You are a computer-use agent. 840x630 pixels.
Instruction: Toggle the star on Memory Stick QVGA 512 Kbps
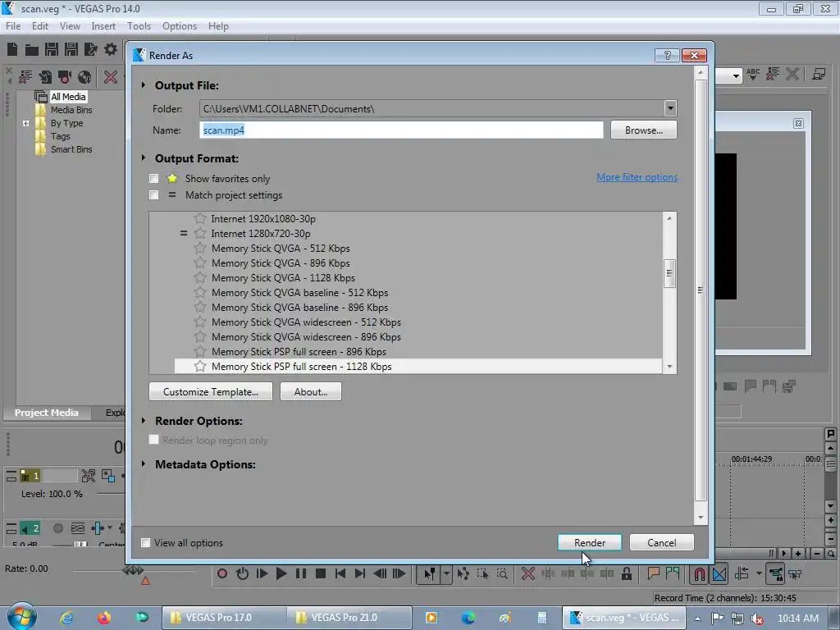point(200,248)
